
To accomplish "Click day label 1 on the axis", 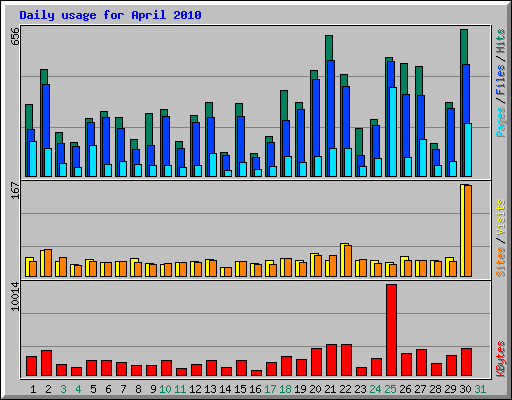I will (x=33, y=389).
